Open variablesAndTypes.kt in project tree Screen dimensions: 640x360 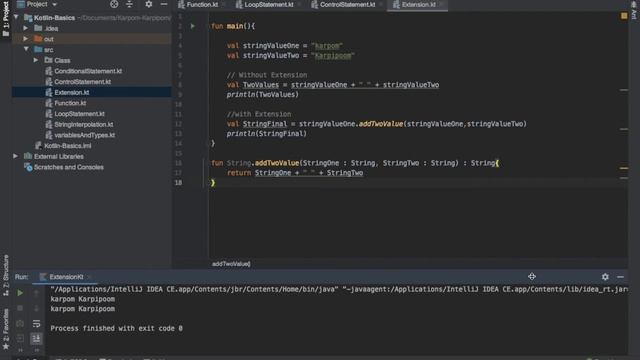tap(84, 135)
